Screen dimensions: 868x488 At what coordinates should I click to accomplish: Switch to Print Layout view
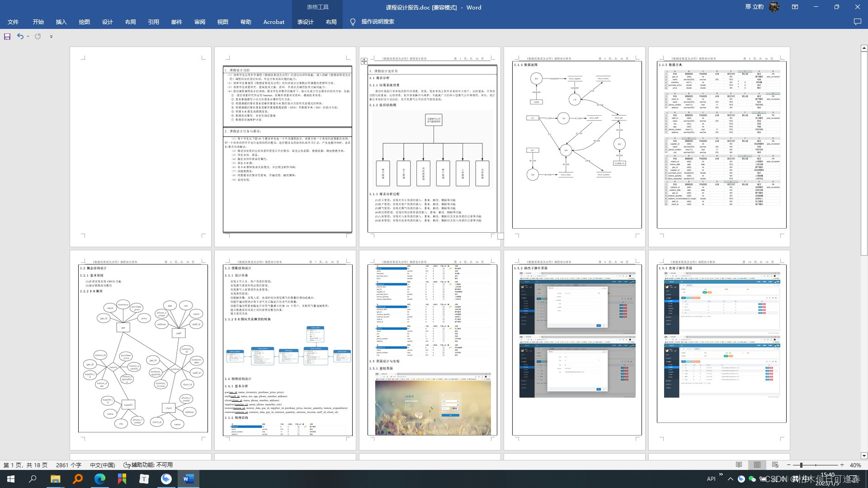[757, 465]
